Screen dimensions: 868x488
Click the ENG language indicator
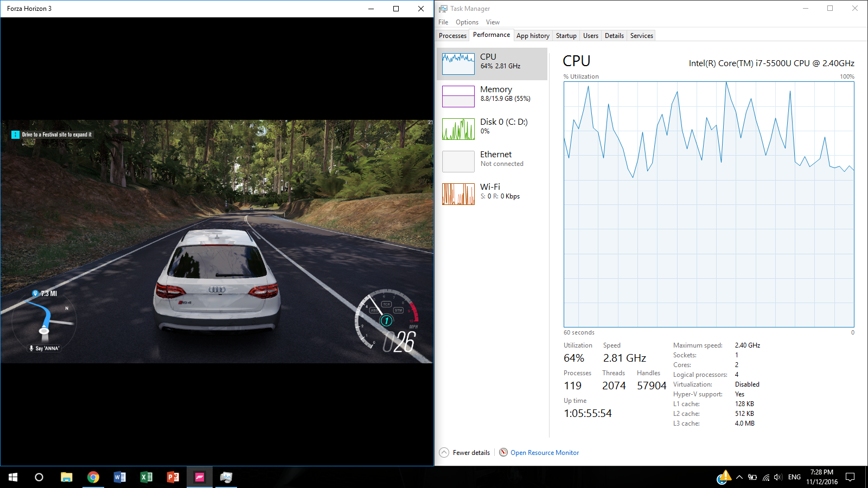click(794, 477)
